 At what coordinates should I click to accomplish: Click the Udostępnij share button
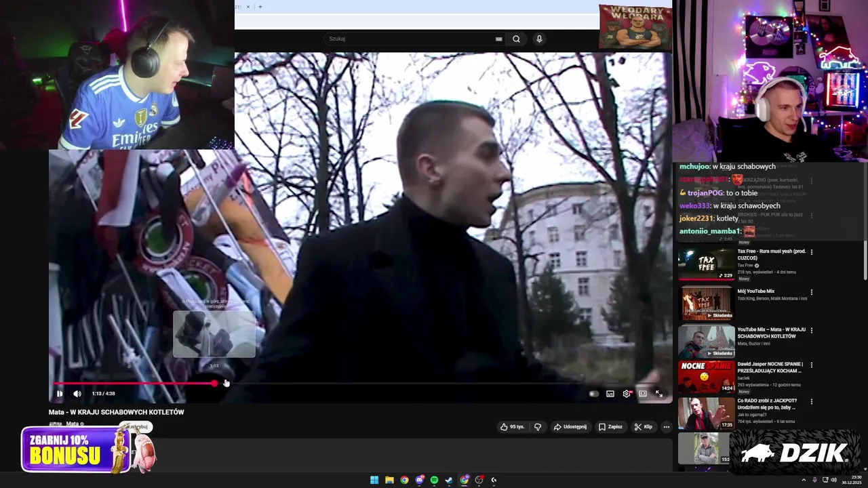[570, 427]
